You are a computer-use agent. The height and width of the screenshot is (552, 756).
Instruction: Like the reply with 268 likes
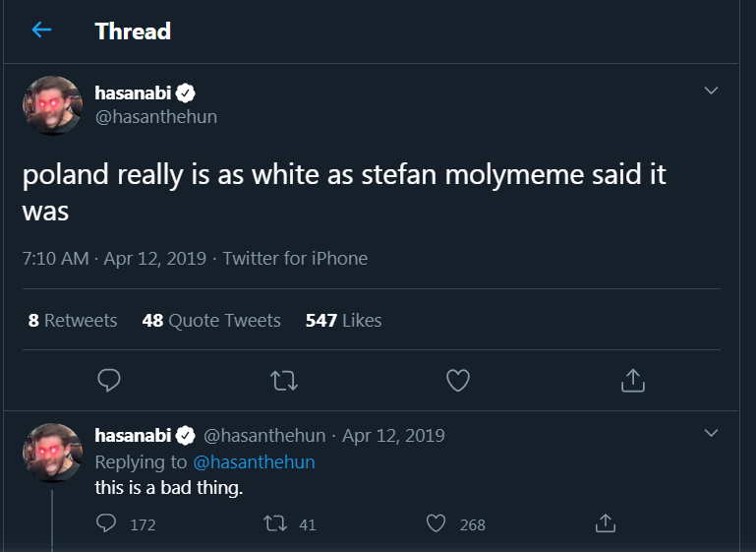(x=436, y=524)
